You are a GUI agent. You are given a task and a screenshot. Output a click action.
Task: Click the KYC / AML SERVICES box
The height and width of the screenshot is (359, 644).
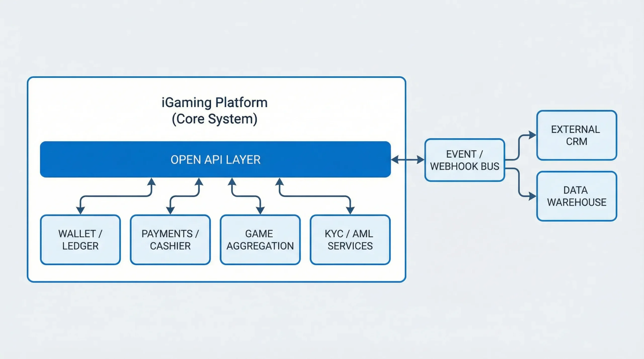(x=350, y=240)
